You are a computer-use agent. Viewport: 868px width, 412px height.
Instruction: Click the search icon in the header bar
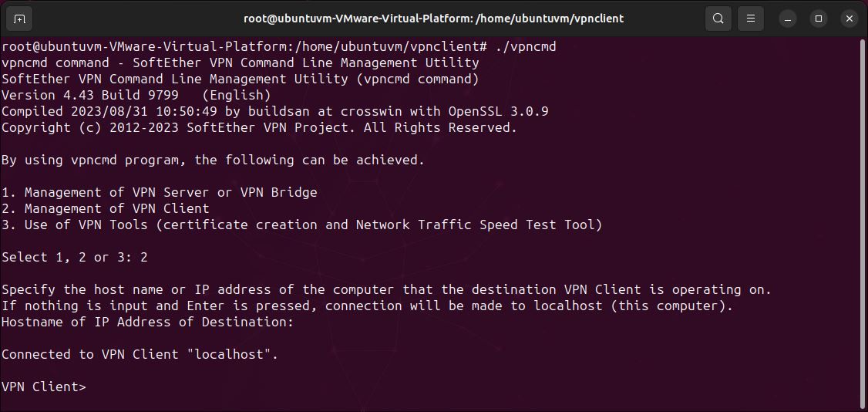[x=718, y=18]
